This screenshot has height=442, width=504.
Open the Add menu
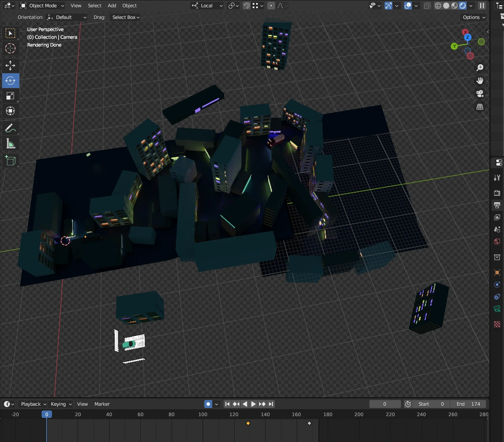[112, 6]
